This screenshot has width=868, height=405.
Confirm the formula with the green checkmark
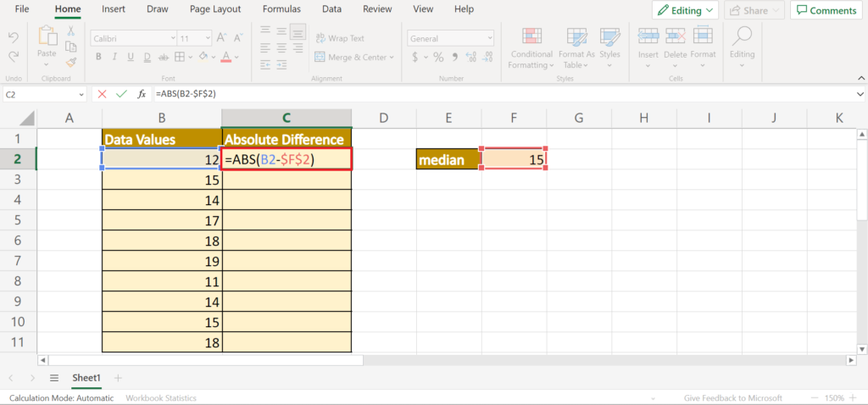point(121,94)
